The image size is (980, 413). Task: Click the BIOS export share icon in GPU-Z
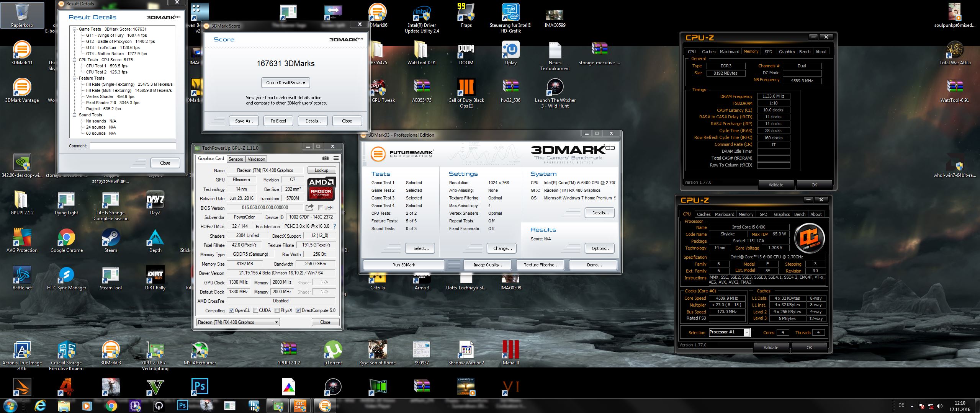(x=309, y=207)
